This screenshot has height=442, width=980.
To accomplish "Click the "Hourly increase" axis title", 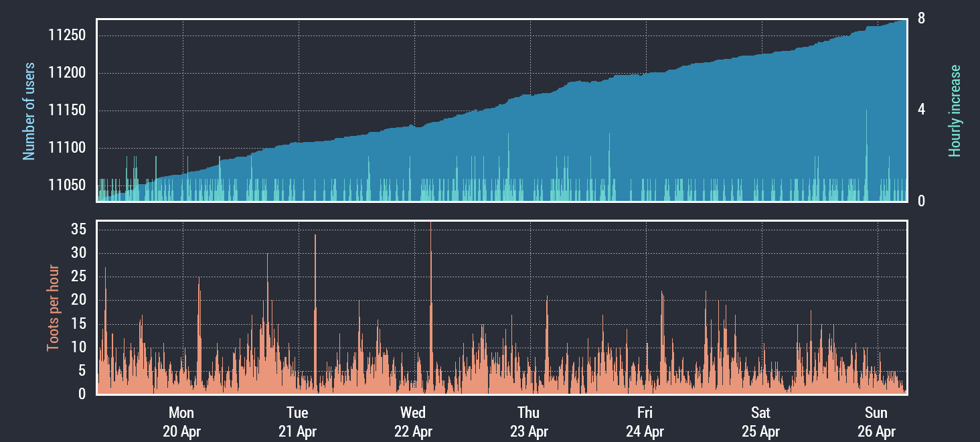I will point(955,111).
